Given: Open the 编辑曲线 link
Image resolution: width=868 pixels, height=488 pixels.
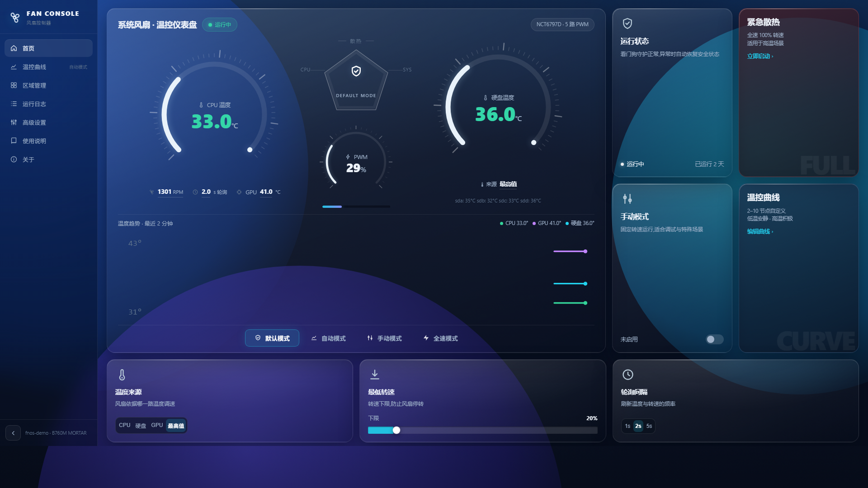Looking at the screenshot, I should click(760, 231).
